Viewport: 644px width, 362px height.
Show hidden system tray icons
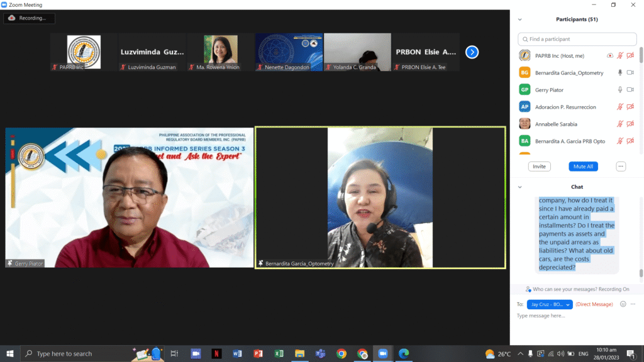tap(520, 354)
